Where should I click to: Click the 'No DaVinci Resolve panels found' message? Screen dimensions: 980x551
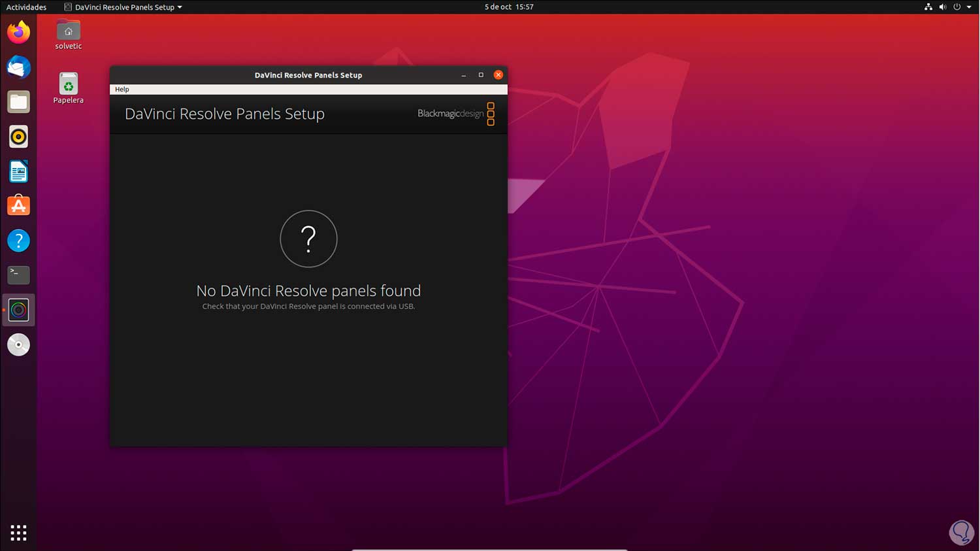pyautogui.click(x=308, y=291)
